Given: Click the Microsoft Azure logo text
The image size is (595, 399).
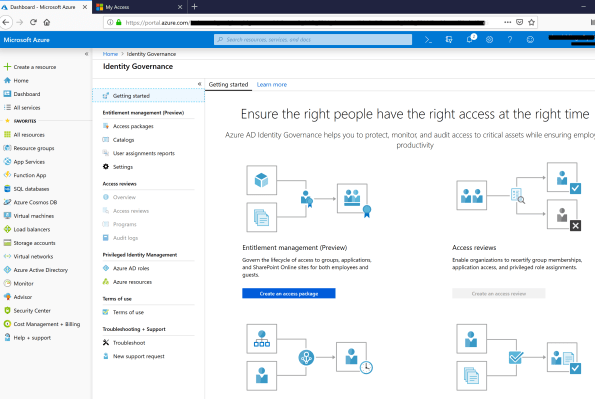Looking at the screenshot, I should pyautogui.click(x=27, y=40).
